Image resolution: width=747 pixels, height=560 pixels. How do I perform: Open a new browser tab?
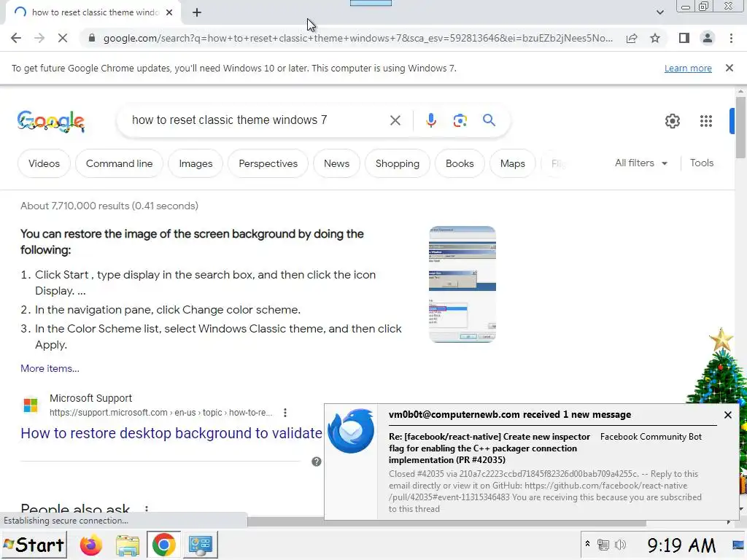[197, 12]
